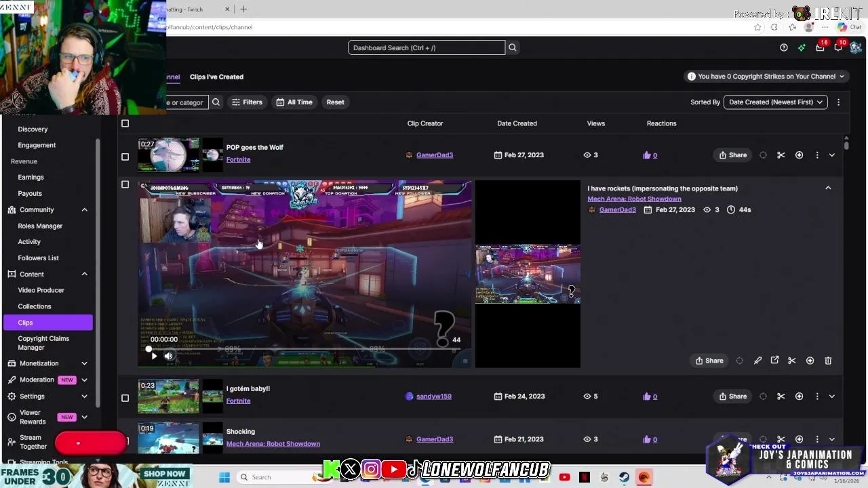Click the clip search magnifier beside category field
Screen dimensions: 868x488
[216, 102]
